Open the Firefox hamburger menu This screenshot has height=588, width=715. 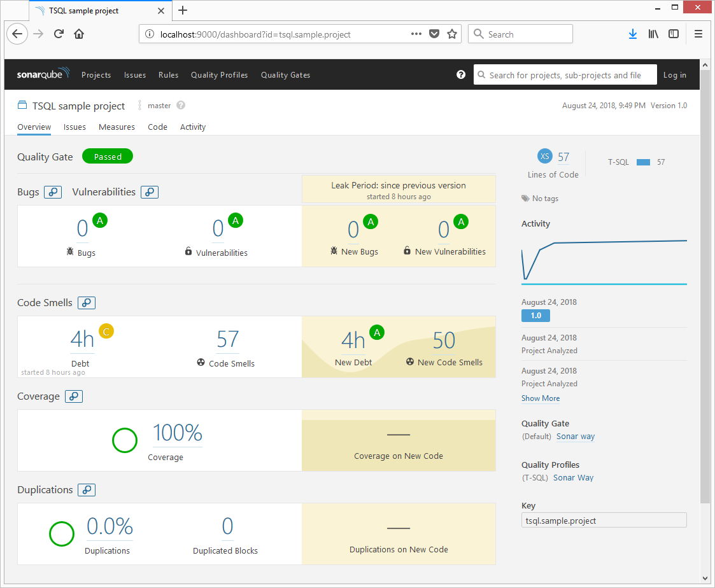point(698,34)
